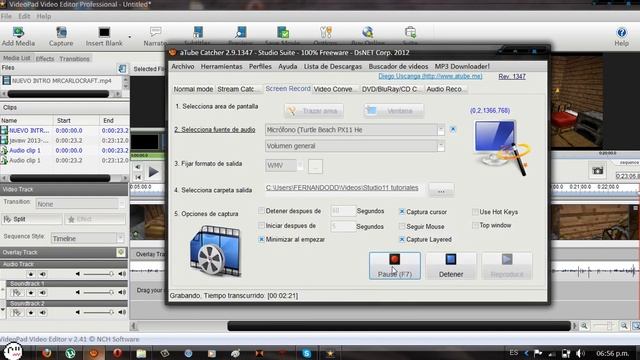Open the WMV output format dropdown
Screen dimensions: 640x360
click(x=300, y=165)
